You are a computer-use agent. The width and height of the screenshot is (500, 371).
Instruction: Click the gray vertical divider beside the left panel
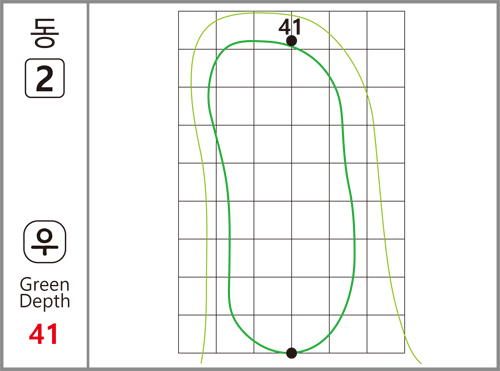click(88, 185)
